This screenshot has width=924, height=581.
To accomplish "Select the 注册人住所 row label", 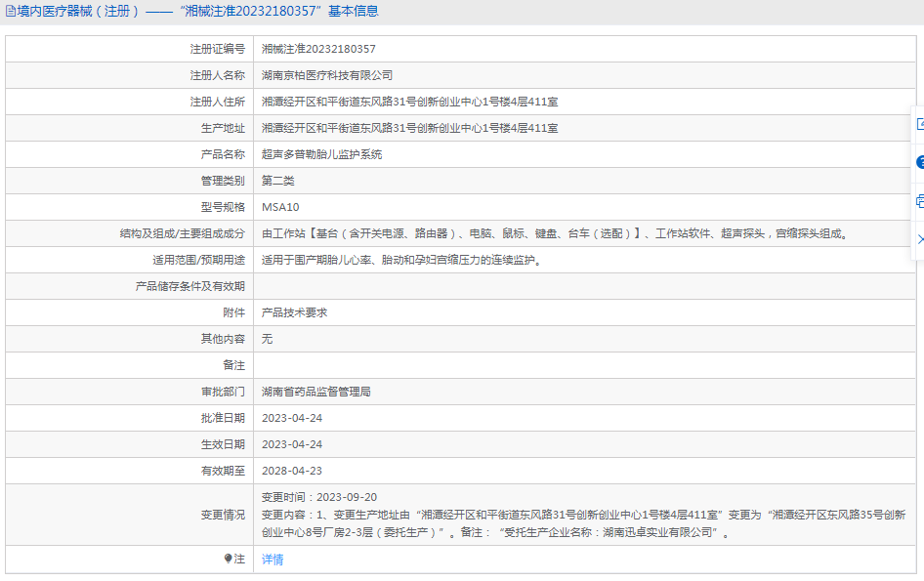I will (218, 102).
